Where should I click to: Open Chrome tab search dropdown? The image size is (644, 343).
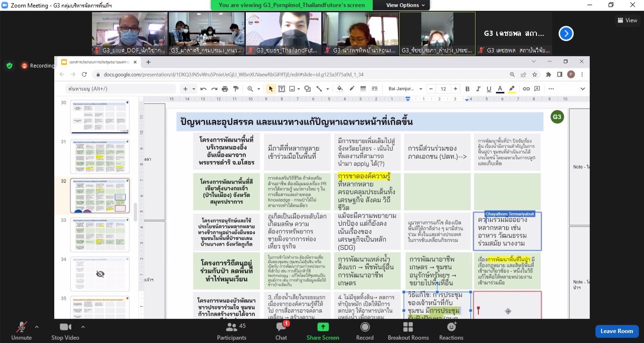click(534, 61)
